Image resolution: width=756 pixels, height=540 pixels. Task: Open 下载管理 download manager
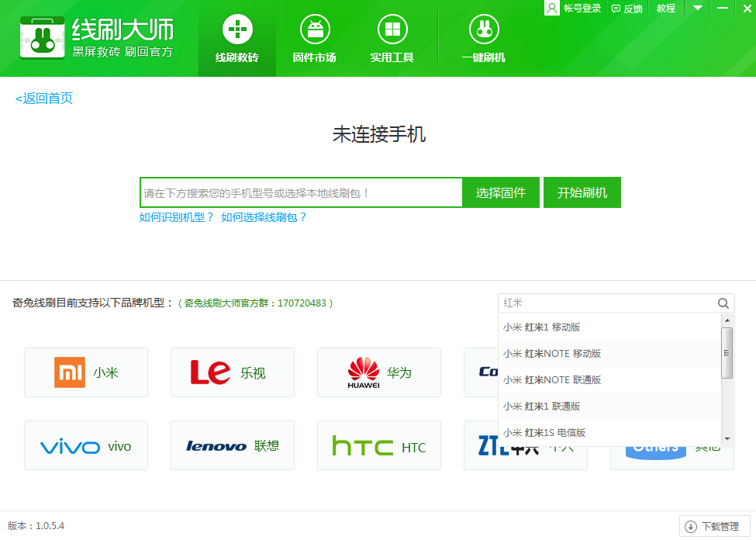point(715,527)
